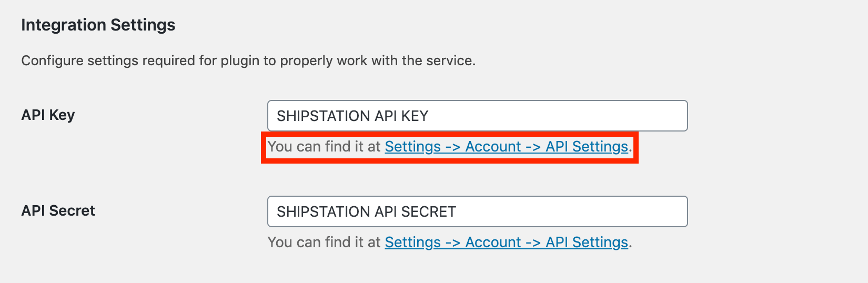The height and width of the screenshot is (283, 868).
Task: Click 'Account' in the API Secret help link
Action: pos(493,242)
